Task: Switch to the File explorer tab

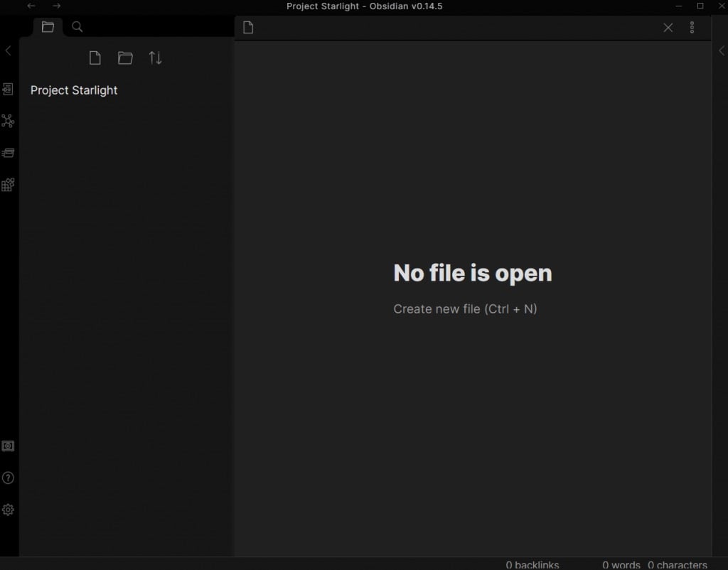Action: point(48,27)
